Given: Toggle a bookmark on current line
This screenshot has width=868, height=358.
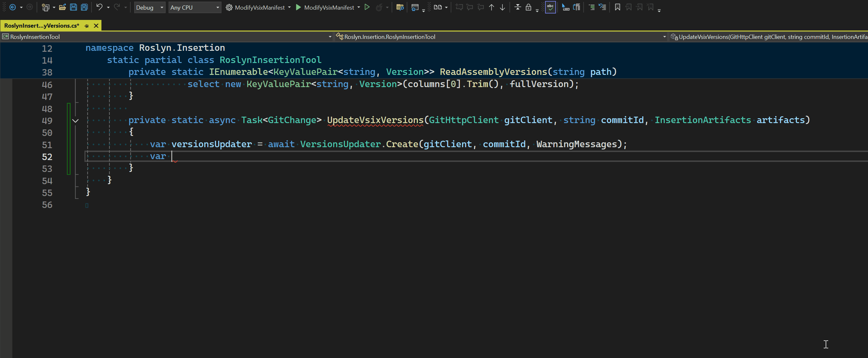Looking at the screenshot, I should click(x=618, y=7).
